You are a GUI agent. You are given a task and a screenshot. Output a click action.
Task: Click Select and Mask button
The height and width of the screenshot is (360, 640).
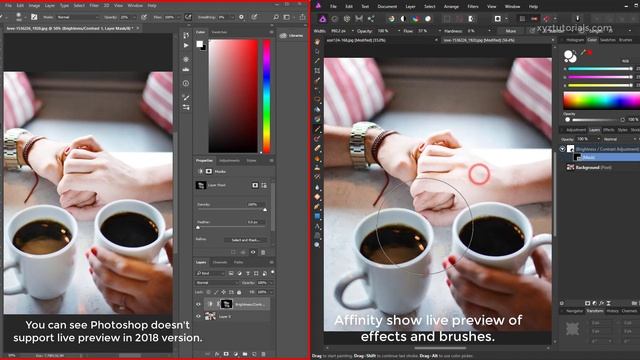pos(246,240)
